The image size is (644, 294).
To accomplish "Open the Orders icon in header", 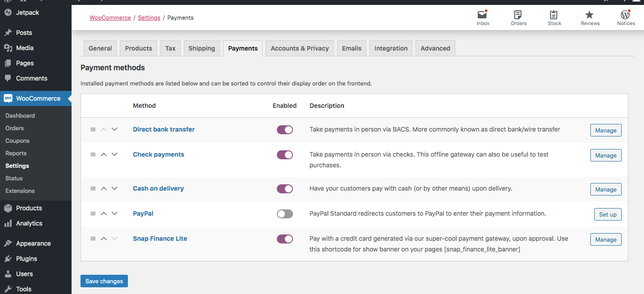I will (518, 15).
